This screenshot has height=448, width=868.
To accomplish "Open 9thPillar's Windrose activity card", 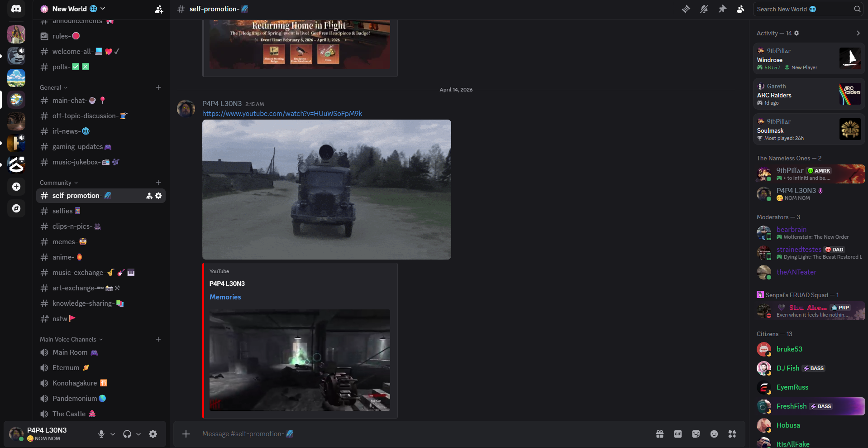I will (809, 58).
